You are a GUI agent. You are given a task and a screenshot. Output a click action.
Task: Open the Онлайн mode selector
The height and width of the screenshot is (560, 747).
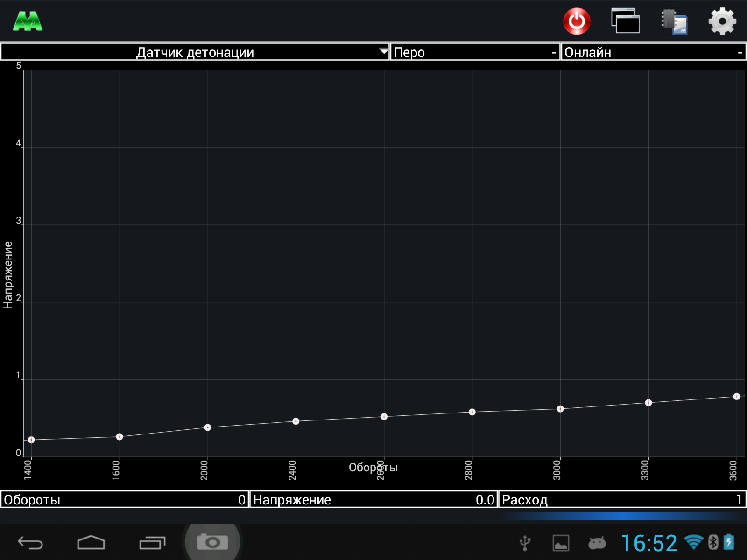click(x=653, y=52)
